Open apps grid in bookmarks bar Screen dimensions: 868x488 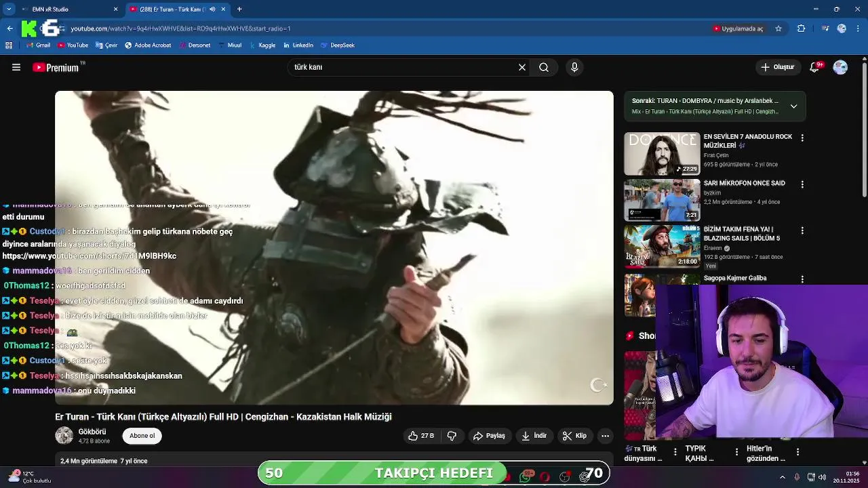tap(9, 45)
